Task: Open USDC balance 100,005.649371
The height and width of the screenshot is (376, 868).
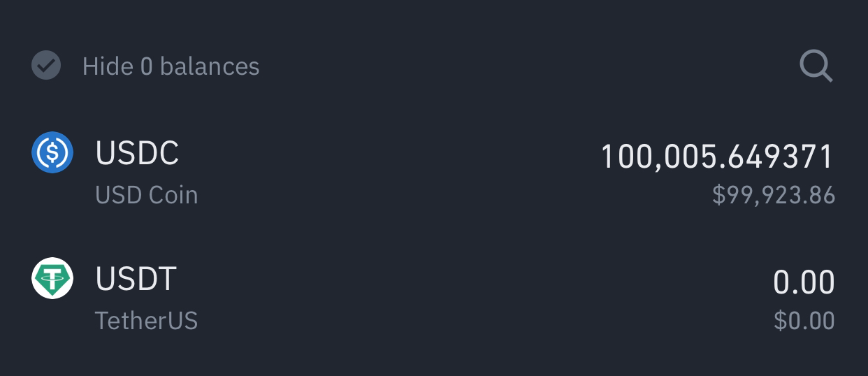Action: [x=718, y=157]
